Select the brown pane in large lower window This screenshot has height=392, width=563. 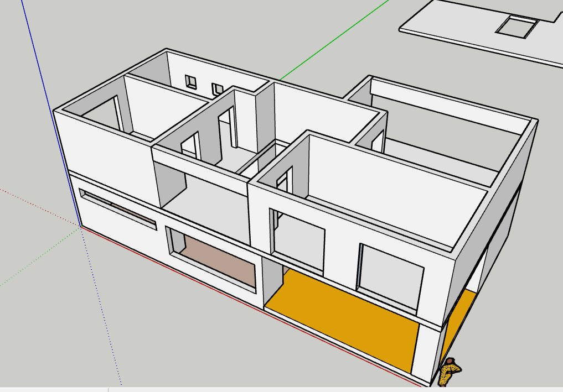coord(218,262)
